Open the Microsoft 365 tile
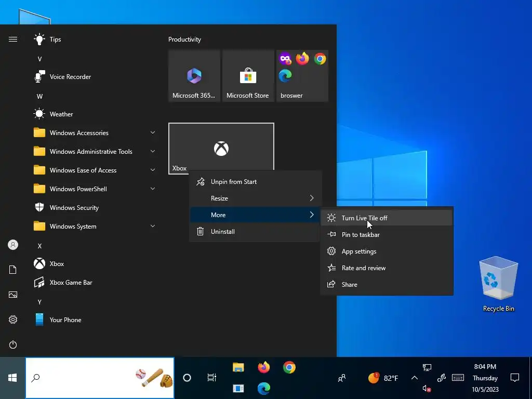 coord(194,76)
